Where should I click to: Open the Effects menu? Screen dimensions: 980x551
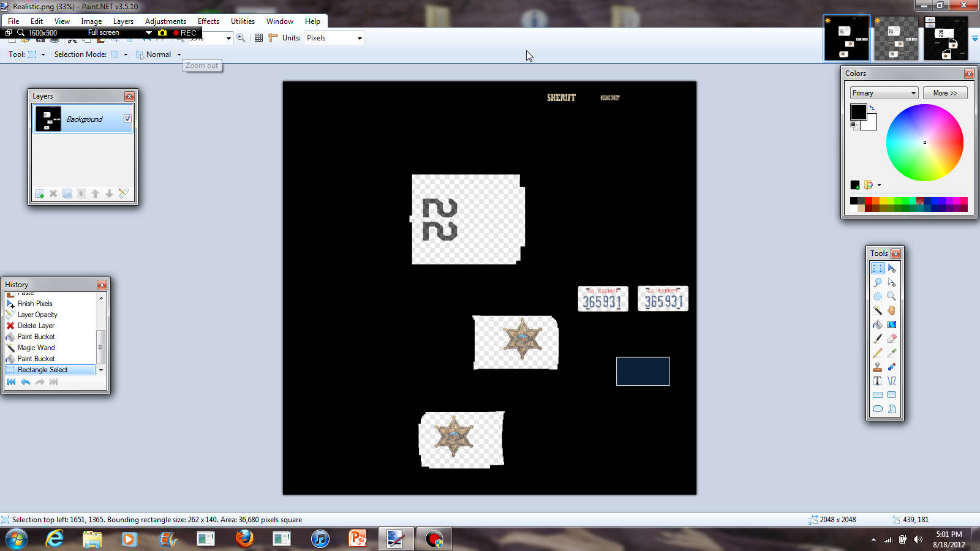[208, 21]
